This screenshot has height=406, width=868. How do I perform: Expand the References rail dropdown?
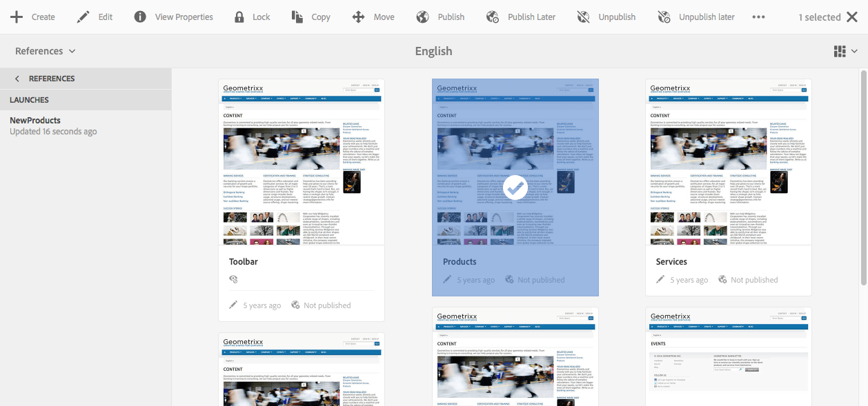[x=46, y=51]
